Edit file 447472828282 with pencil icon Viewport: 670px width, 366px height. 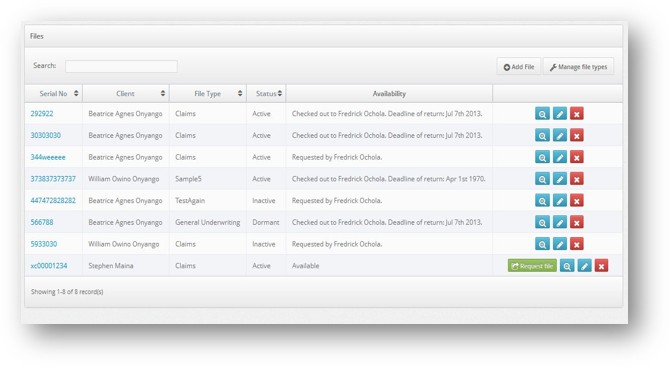pos(560,200)
